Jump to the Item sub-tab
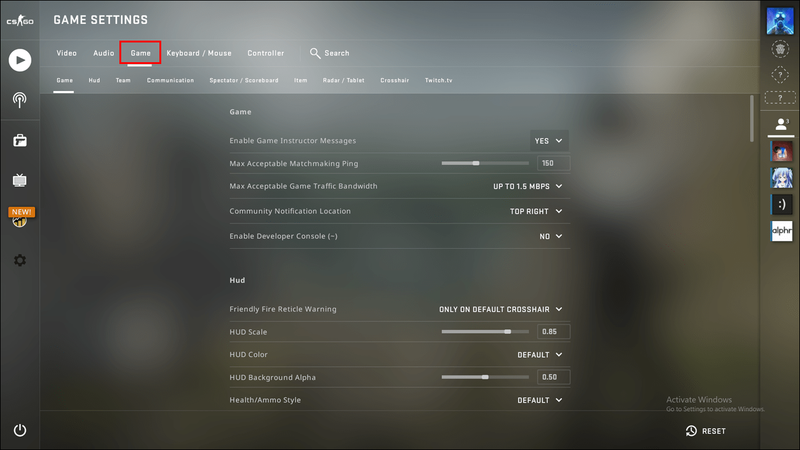800x450 pixels. 301,80
